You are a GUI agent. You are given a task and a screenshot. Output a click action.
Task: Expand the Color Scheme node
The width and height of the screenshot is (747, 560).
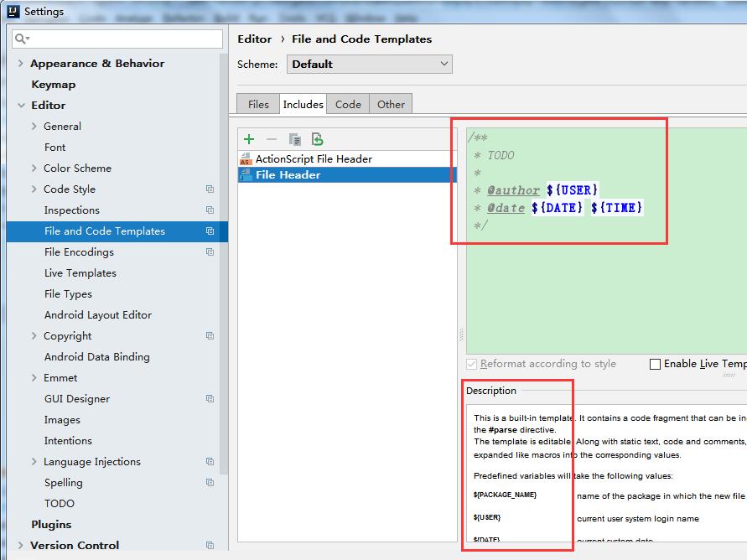[34, 169]
